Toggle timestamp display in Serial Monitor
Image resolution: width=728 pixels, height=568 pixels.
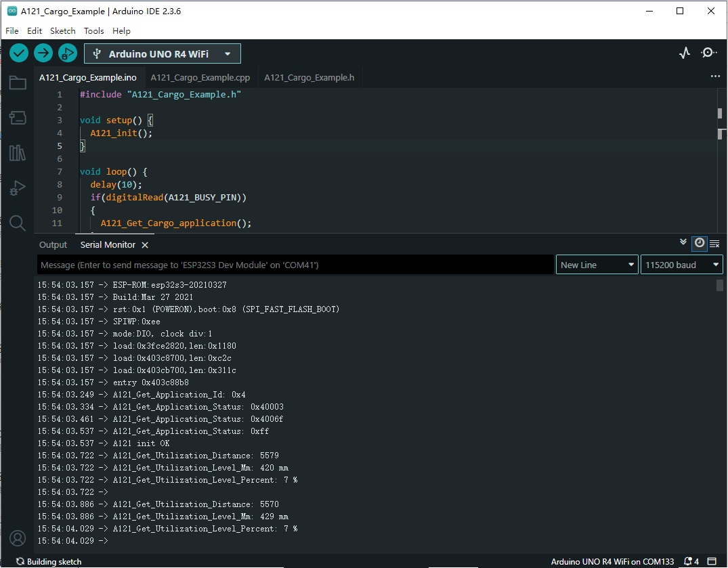699,242
